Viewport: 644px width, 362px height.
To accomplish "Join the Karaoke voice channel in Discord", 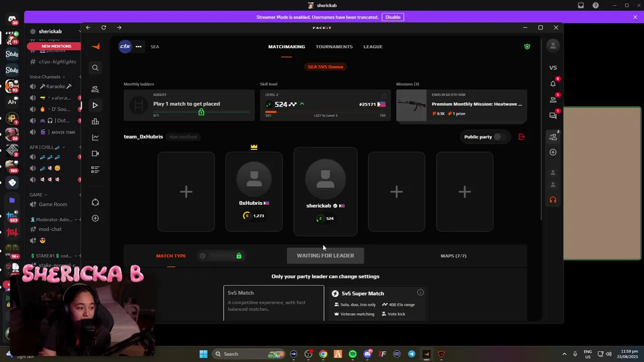I will coord(55,86).
